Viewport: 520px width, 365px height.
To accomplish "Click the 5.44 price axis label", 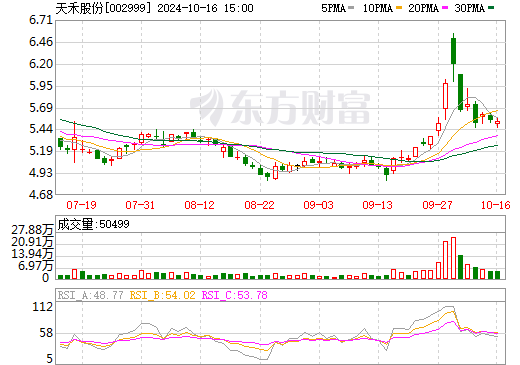I will pos(41,129).
